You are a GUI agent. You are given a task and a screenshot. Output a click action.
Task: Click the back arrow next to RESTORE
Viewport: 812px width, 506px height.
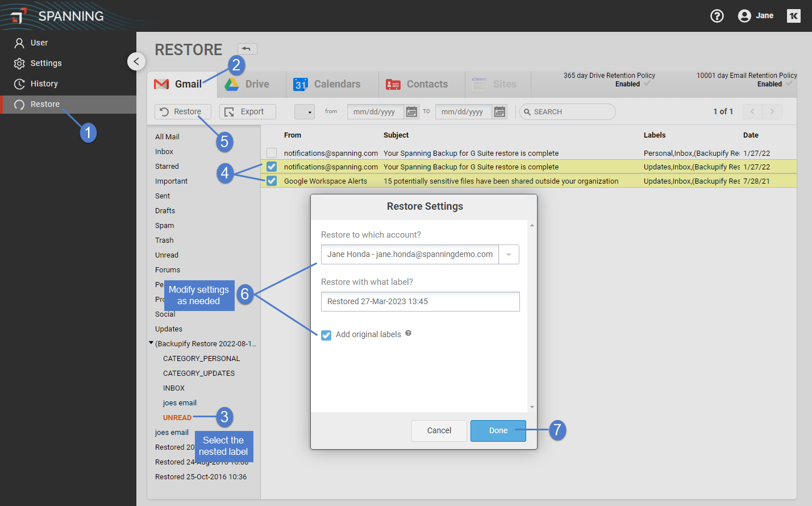pos(247,49)
